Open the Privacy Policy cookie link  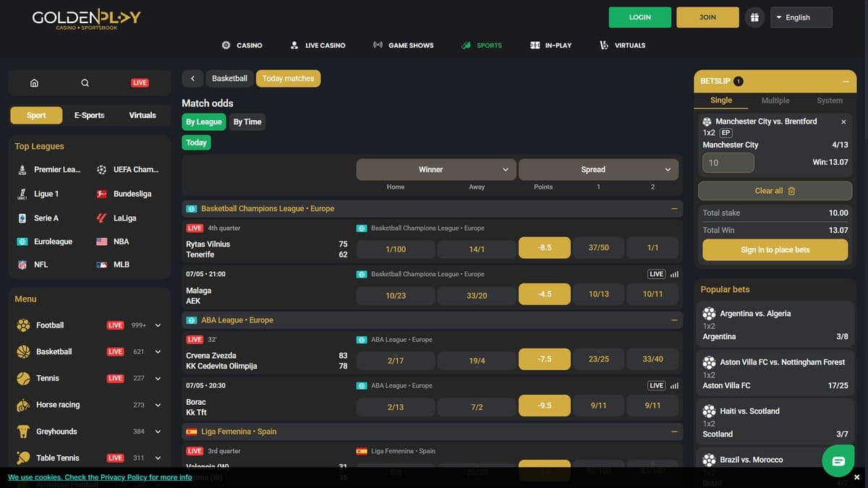(x=100, y=477)
